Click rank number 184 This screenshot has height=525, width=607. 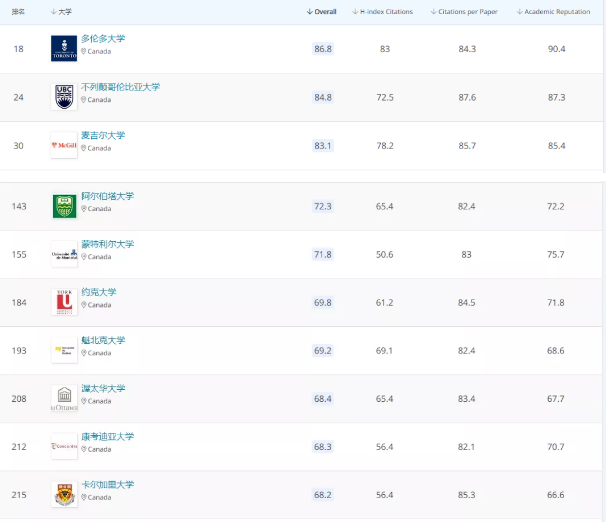coord(19,302)
